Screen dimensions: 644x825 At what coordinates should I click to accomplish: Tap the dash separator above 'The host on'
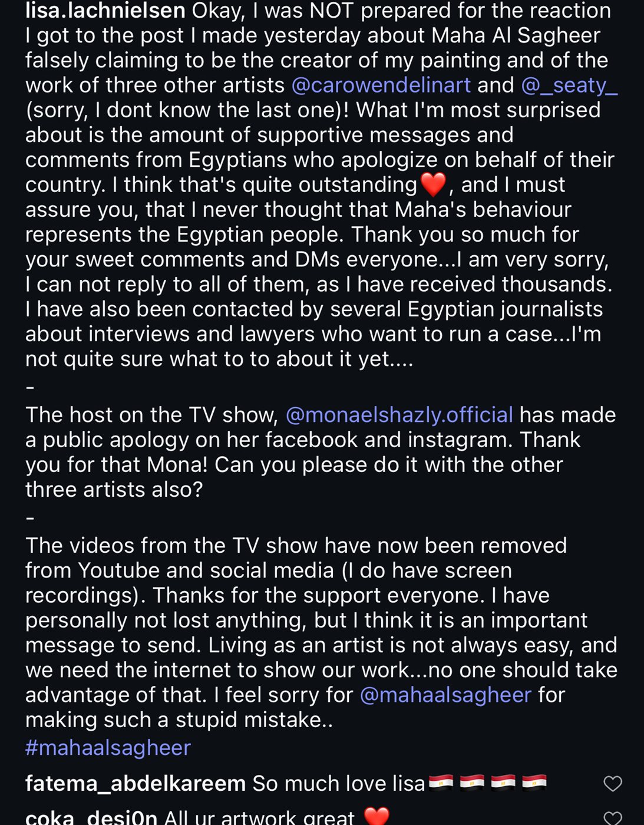pyautogui.click(x=30, y=388)
